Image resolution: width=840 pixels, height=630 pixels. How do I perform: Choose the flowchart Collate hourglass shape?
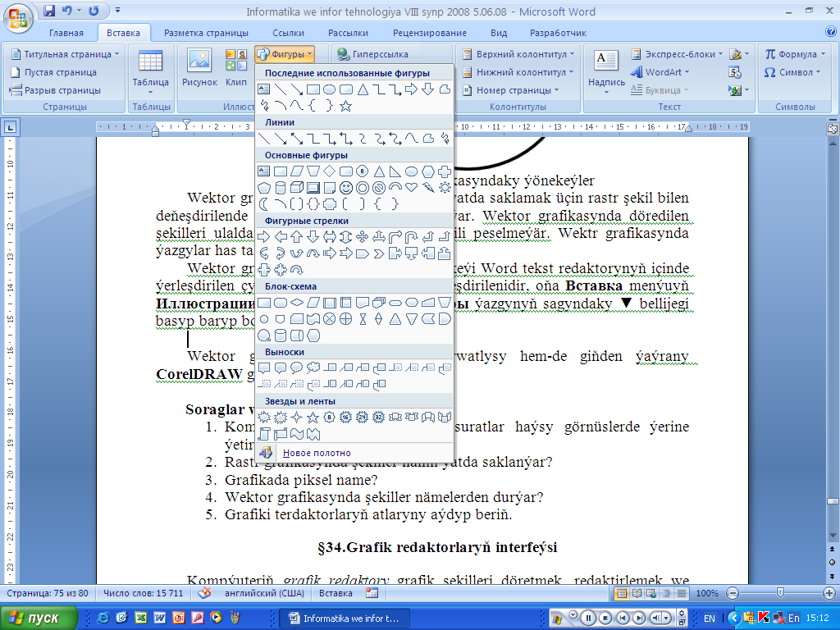click(x=362, y=319)
